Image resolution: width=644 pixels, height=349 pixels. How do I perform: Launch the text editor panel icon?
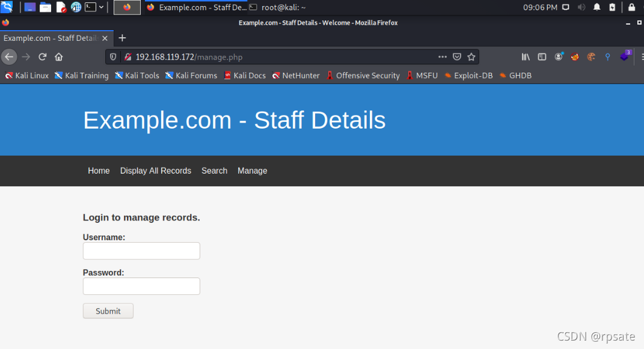point(61,7)
